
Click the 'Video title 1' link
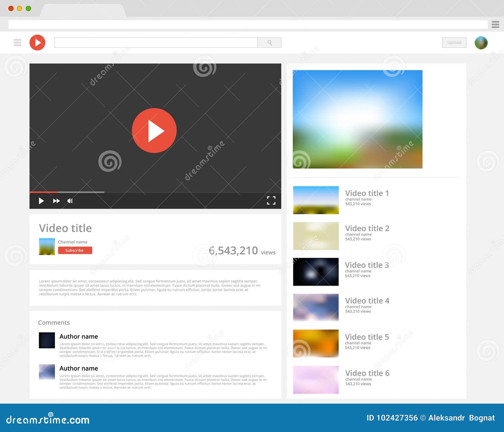(367, 193)
